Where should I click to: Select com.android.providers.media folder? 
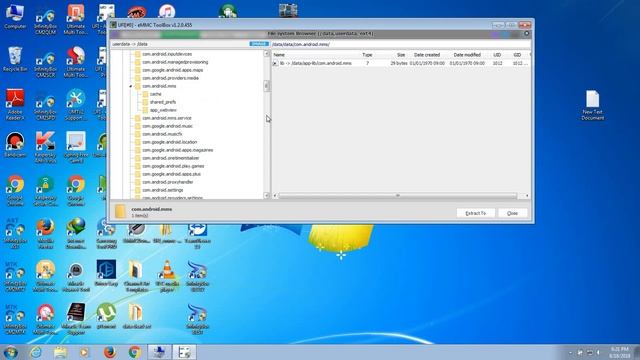point(170,78)
